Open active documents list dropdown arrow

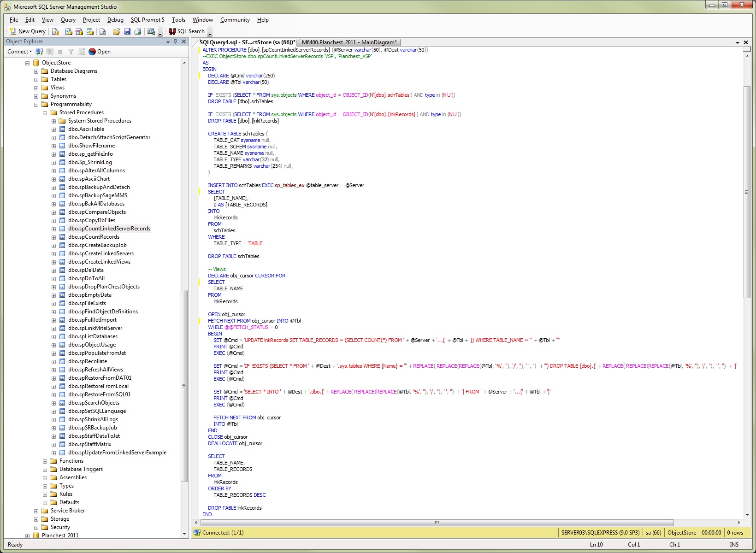click(738, 42)
